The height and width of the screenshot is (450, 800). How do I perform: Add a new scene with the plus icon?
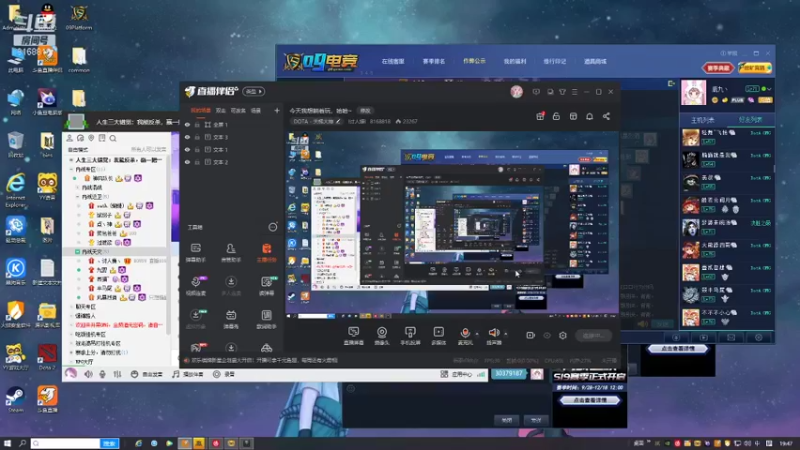[x=277, y=110]
